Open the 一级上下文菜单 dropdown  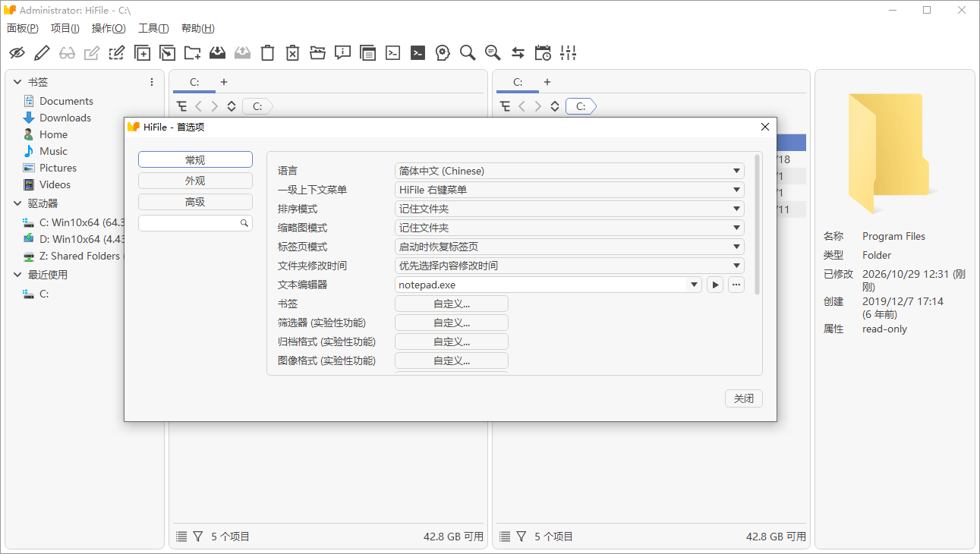[x=569, y=190]
